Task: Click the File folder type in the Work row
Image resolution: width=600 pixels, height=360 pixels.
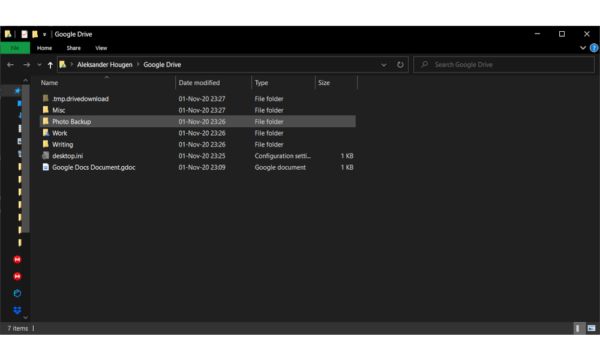Action: click(269, 133)
